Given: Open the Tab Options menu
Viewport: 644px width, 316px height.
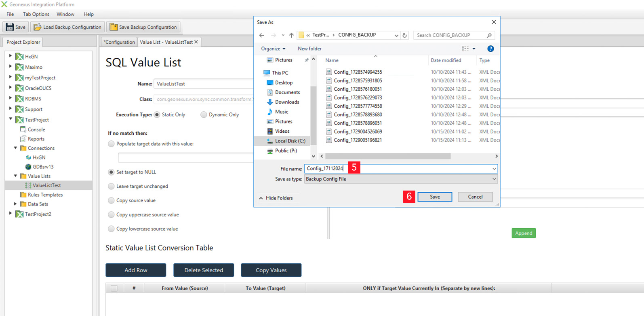Looking at the screenshot, I should pyautogui.click(x=36, y=14).
